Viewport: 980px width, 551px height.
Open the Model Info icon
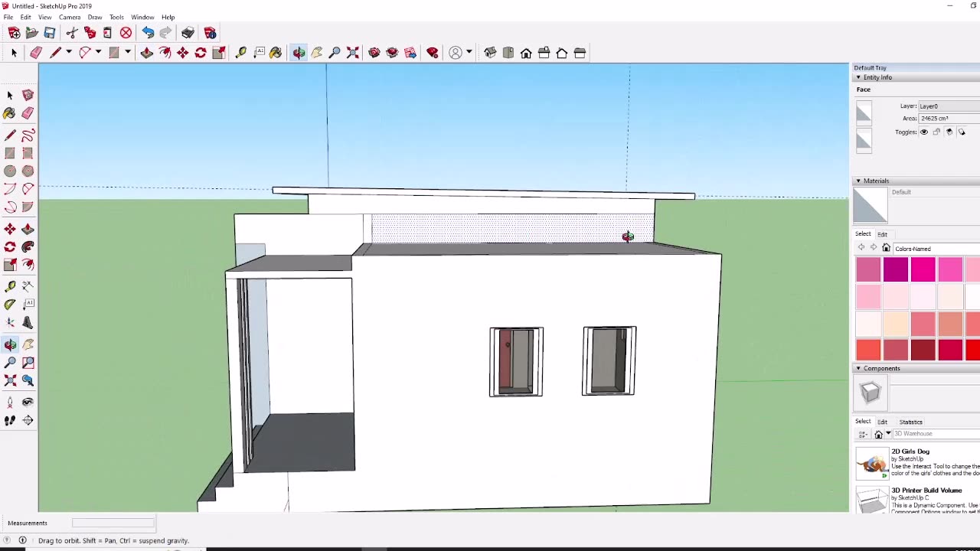pyautogui.click(x=210, y=33)
